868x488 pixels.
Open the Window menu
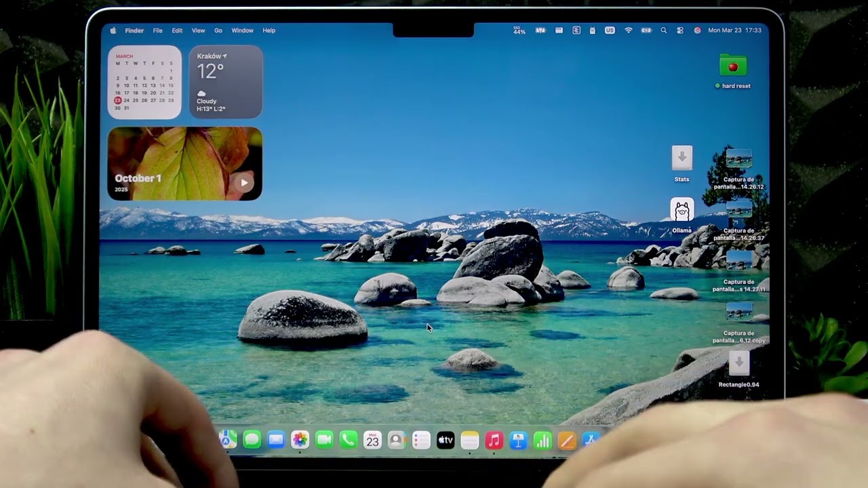click(242, 30)
